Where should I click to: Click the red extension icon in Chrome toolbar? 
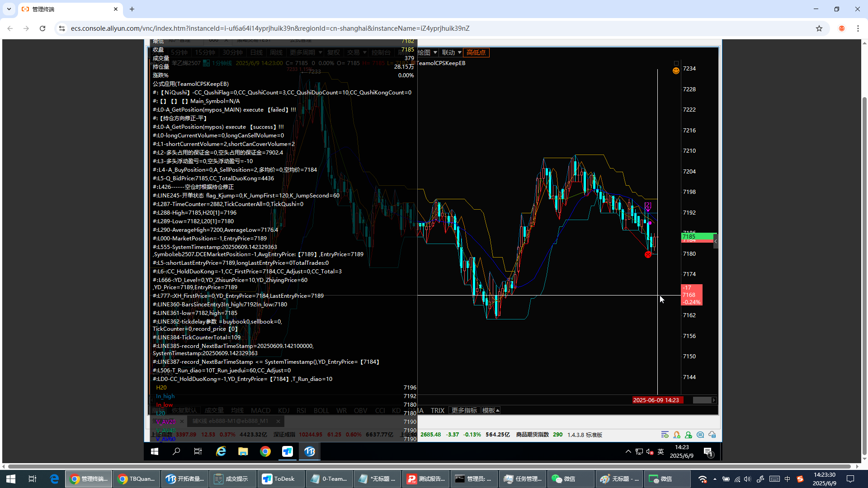(x=842, y=28)
